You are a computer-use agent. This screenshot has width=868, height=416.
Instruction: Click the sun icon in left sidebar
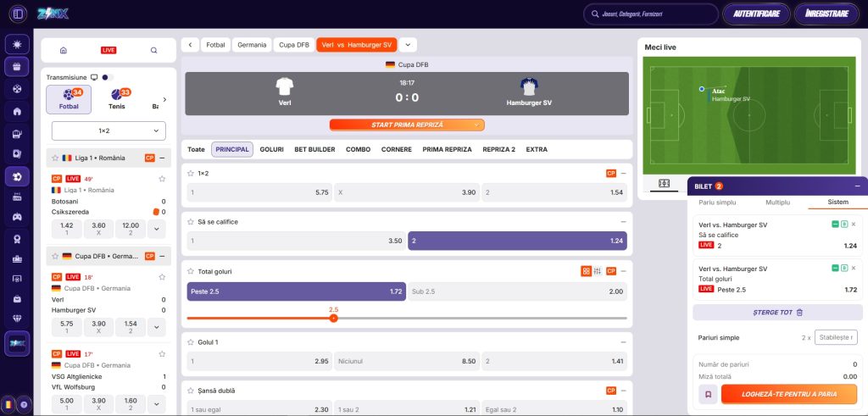[x=17, y=44]
